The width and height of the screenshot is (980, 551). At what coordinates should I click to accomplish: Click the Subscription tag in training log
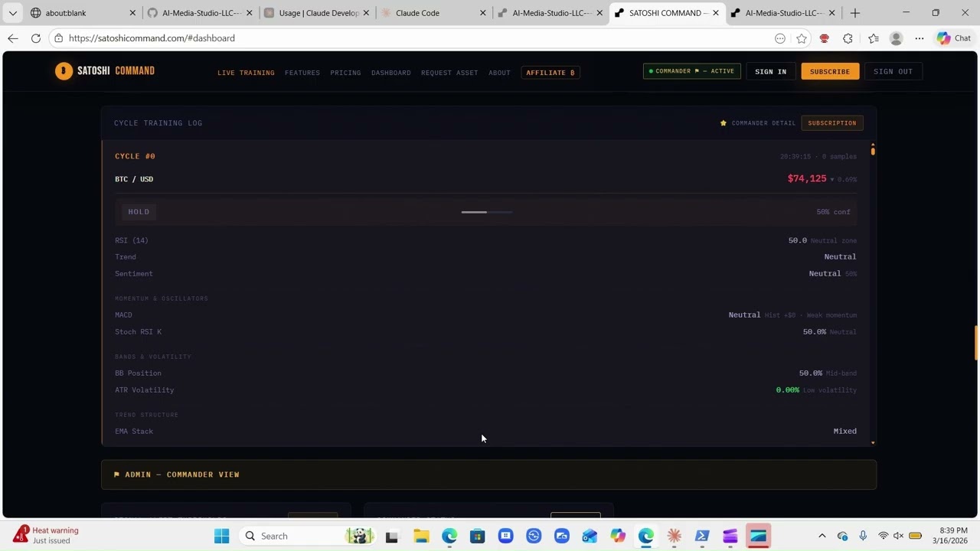(x=832, y=123)
